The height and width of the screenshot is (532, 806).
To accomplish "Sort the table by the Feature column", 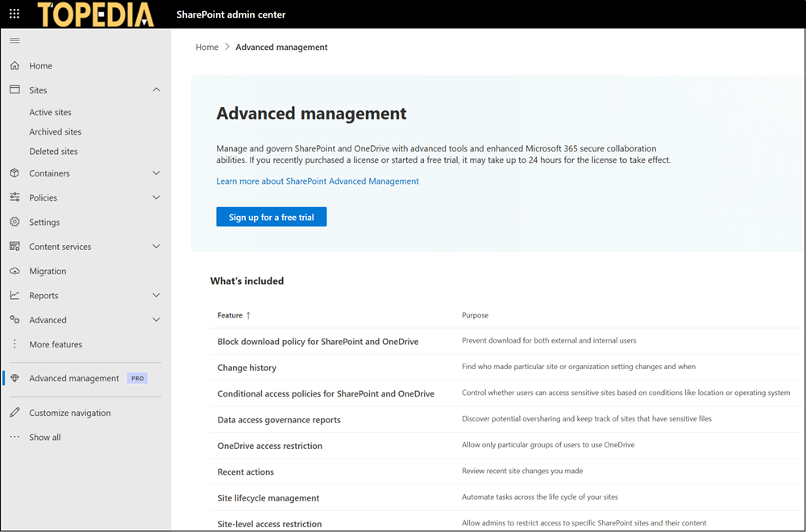I will pyautogui.click(x=231, y=315).
